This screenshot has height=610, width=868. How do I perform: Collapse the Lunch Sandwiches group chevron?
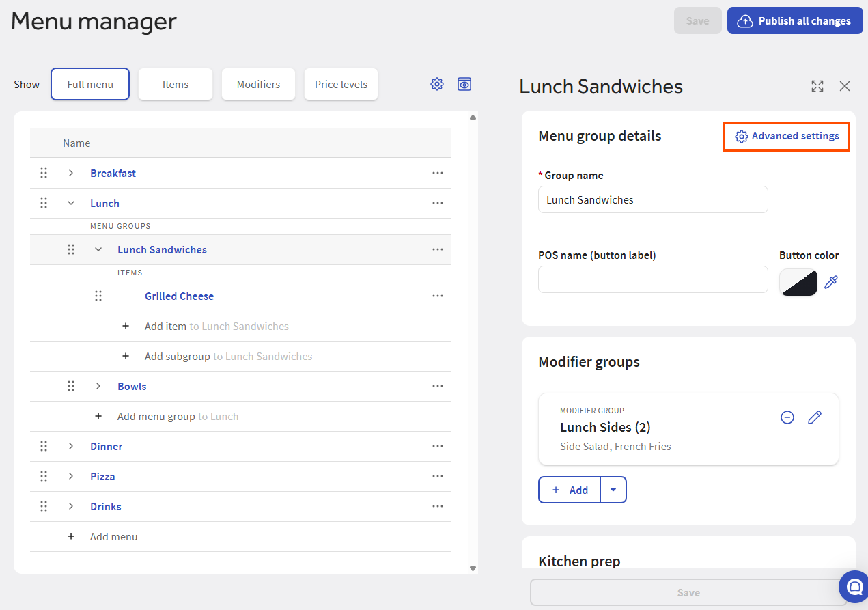coord(98,249)
